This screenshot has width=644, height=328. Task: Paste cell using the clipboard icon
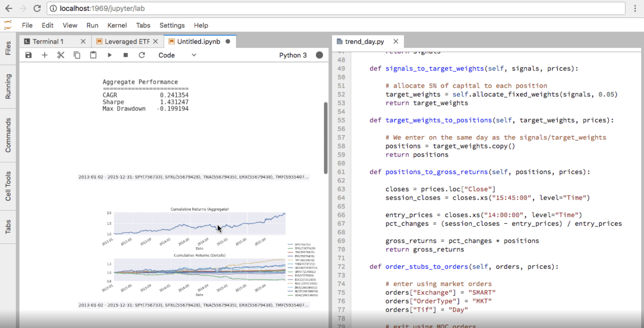(x=93, y=55)
